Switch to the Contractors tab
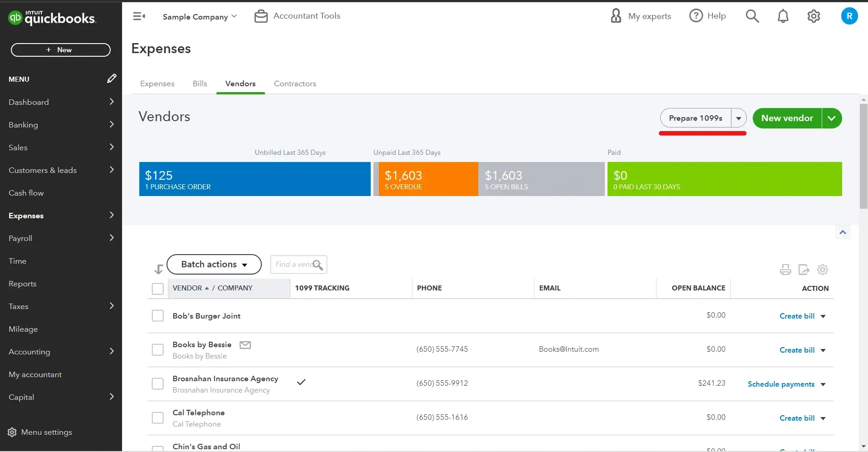868x452 pixels. point(295,84)
